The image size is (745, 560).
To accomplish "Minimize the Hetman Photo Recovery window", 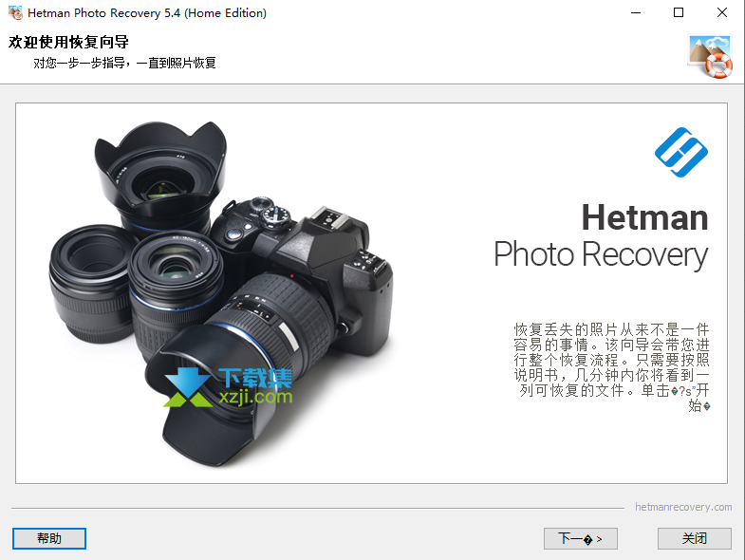I will pyautogui.click(x=636, y=13).
